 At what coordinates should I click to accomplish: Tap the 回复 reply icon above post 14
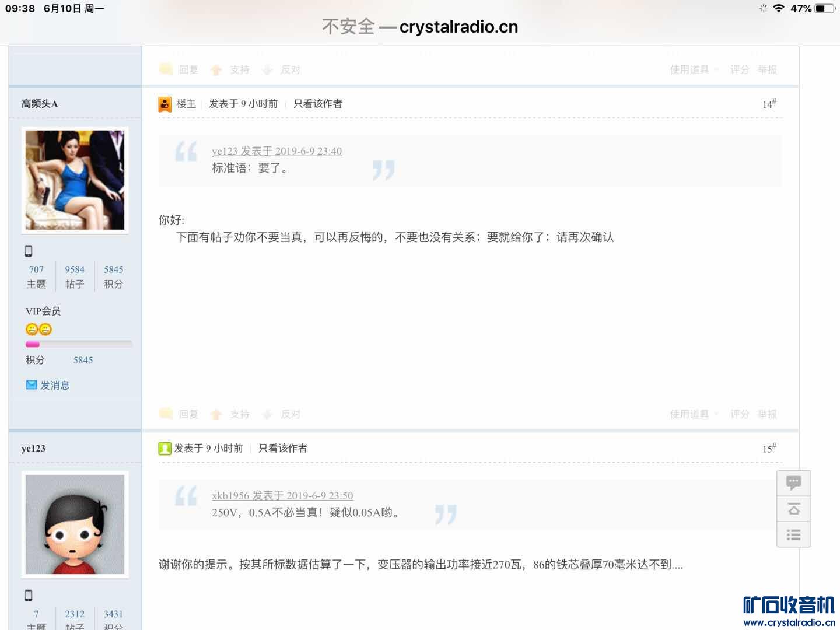pyautogui.click(x=166, y=69)
